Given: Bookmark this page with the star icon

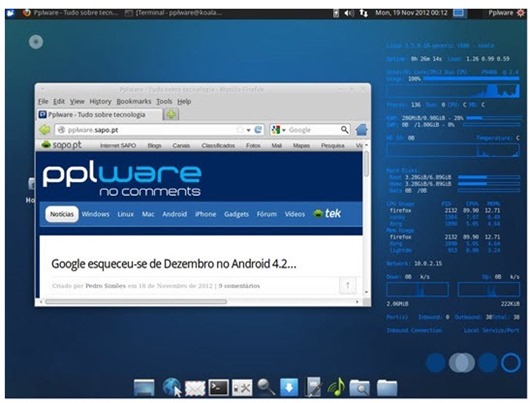Looking at the screenshot, I should (x=240, y=130).
